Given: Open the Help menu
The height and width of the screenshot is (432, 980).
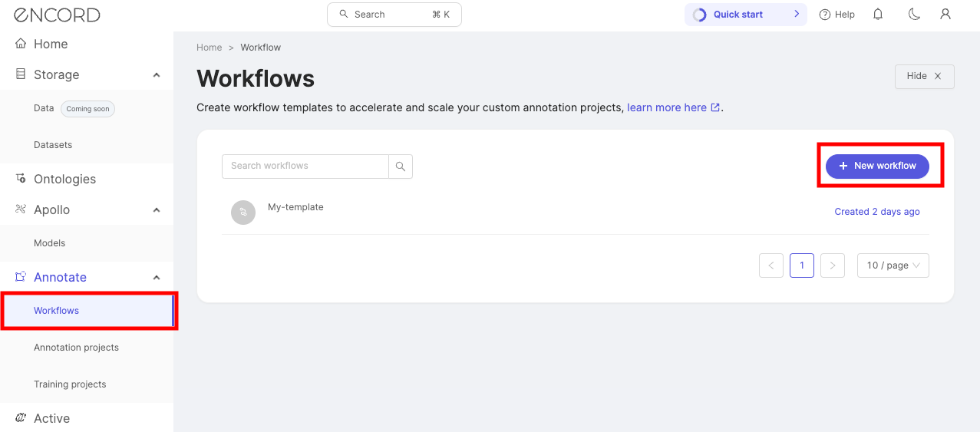Looking at the screenshot, I should [836, 15].
